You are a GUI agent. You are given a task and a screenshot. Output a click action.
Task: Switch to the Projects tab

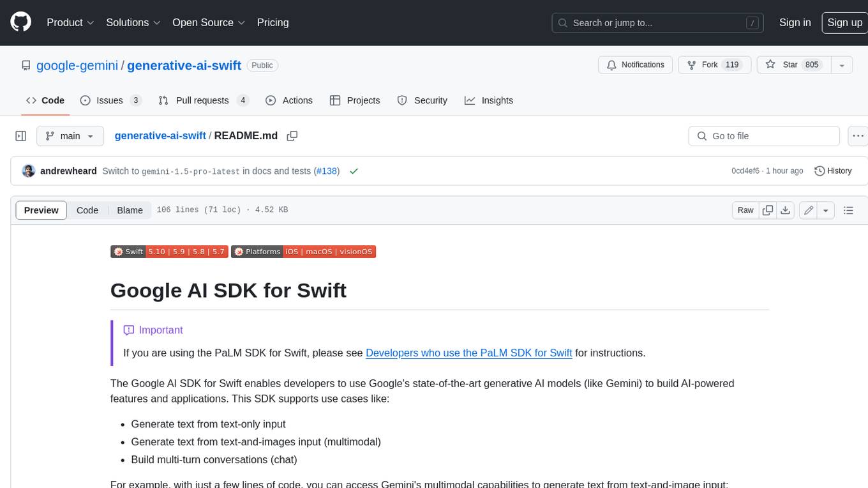[355, 100]
